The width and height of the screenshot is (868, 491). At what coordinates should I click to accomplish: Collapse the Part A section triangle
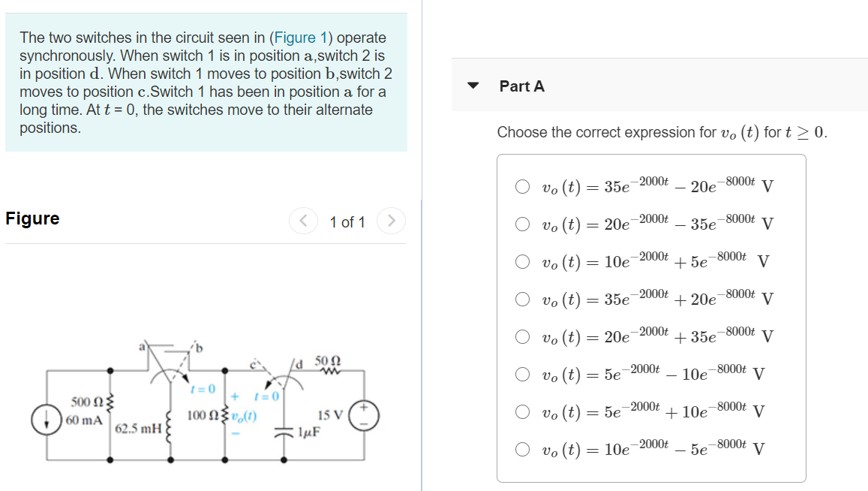473,86
